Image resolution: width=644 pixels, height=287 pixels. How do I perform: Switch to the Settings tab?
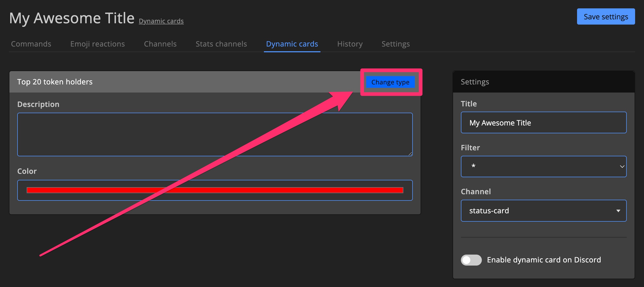(396, 44)
